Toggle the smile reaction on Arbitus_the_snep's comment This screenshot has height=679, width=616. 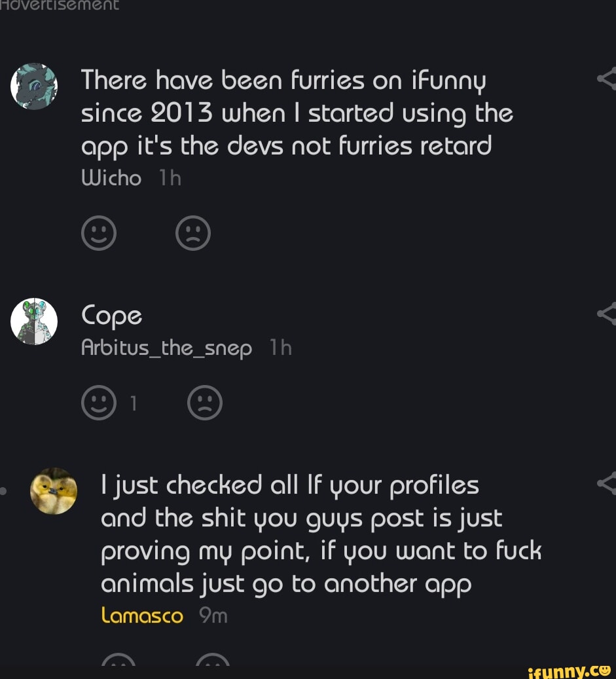(x=98, y=403)
